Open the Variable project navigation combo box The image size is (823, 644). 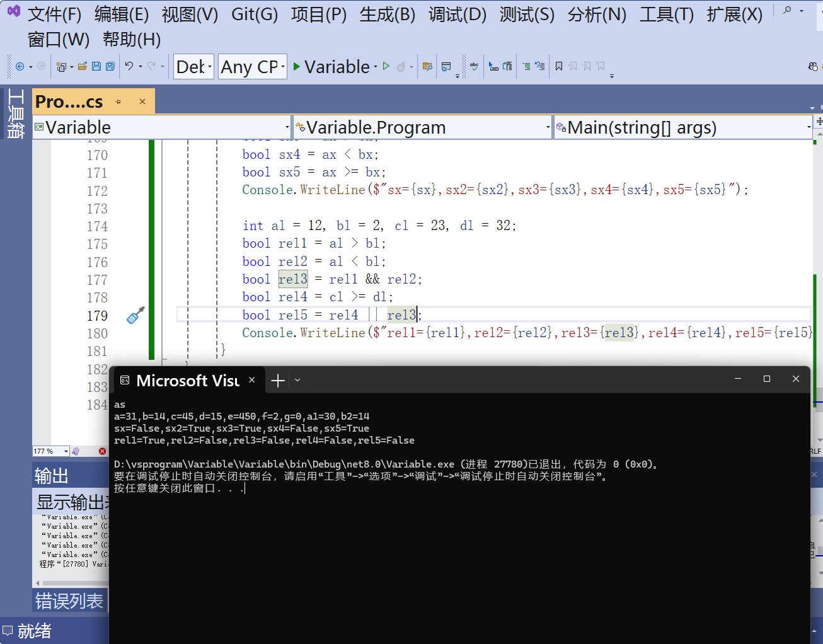point(162,127)
